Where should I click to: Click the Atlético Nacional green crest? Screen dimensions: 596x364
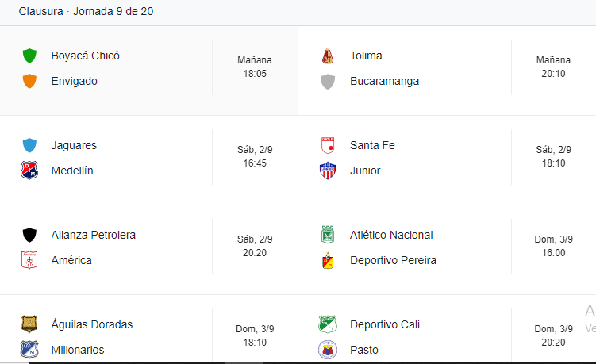328,235
